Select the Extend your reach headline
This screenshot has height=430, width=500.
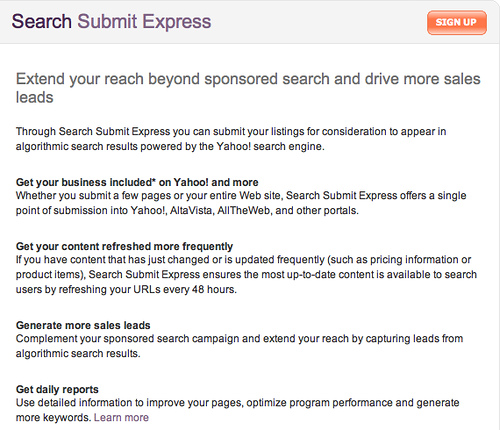click(248, 88)
